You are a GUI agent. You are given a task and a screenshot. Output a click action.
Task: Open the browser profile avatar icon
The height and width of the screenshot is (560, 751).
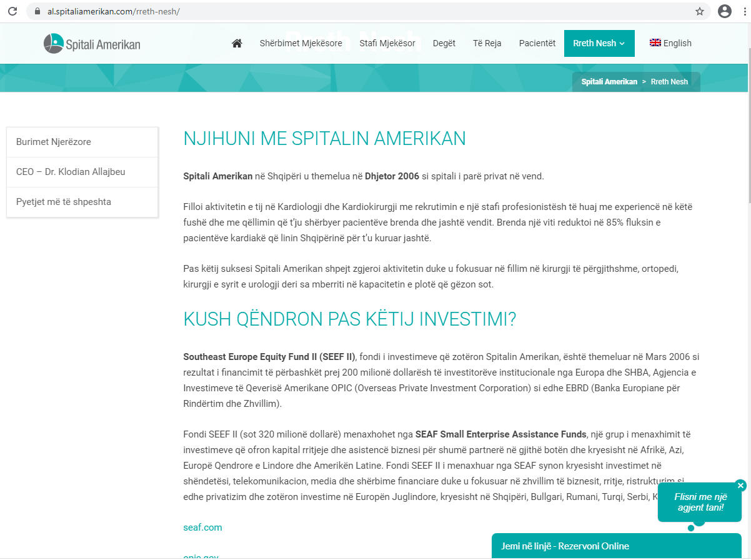point(725,11)
